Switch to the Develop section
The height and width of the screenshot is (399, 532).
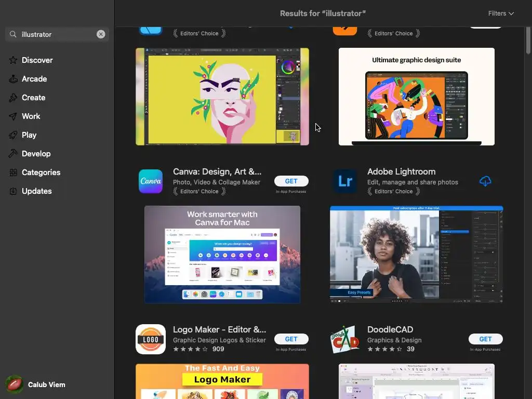click(36, 154)
